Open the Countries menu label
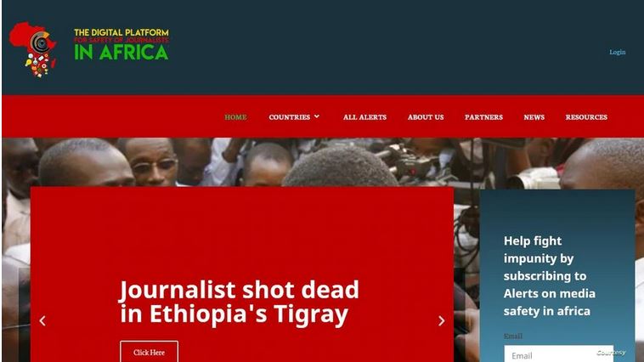Viewport: 644px width, 362px height. pos(289,117)
